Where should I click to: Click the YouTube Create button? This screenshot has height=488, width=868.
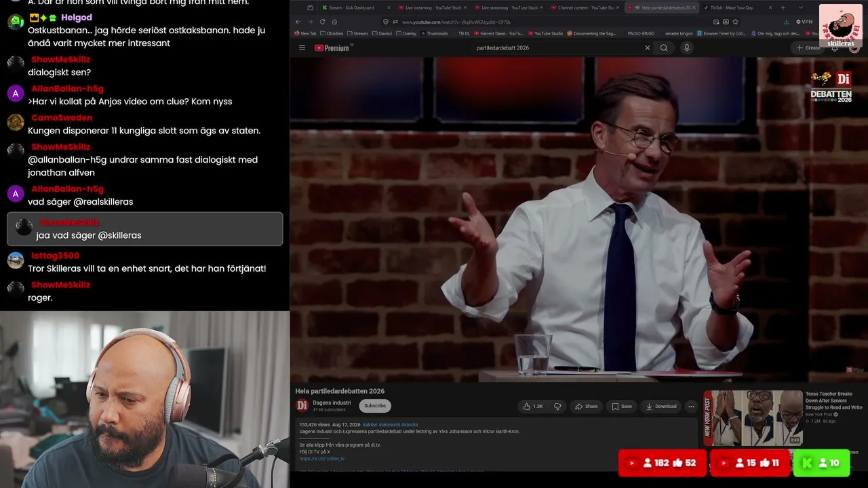click(x=808, y=47)
